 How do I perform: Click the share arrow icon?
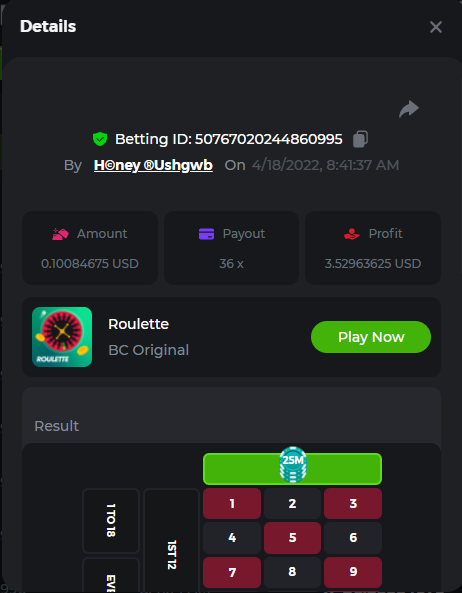tap(409, 109)
